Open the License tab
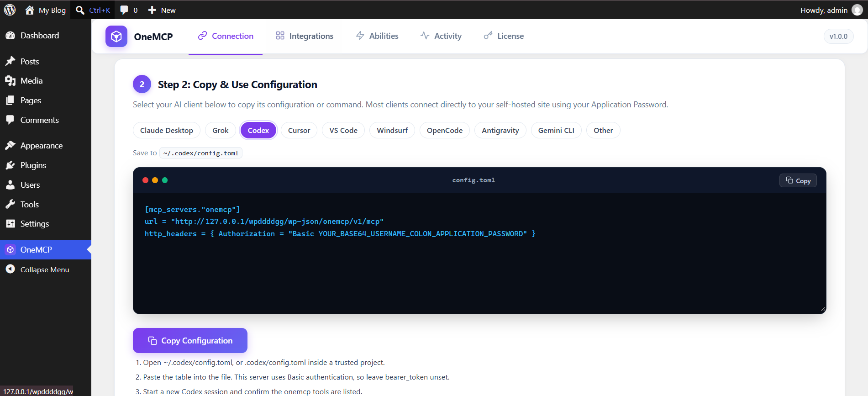 (x=504, y=36)
